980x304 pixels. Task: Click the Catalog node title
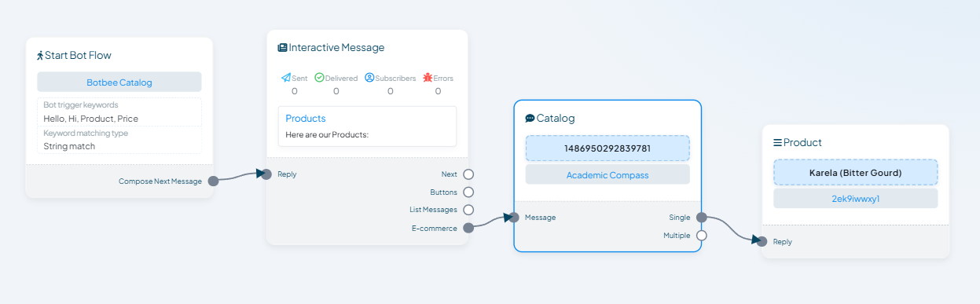click(x=556, y=119)
